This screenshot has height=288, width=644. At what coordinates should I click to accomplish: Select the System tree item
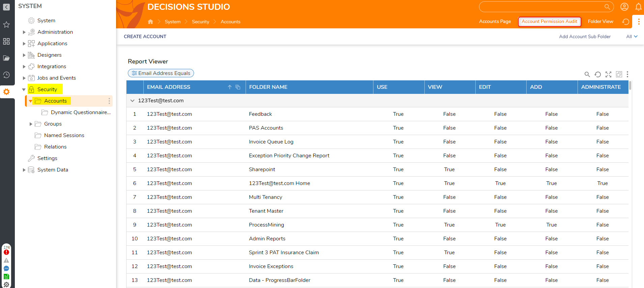pos(46,21)
